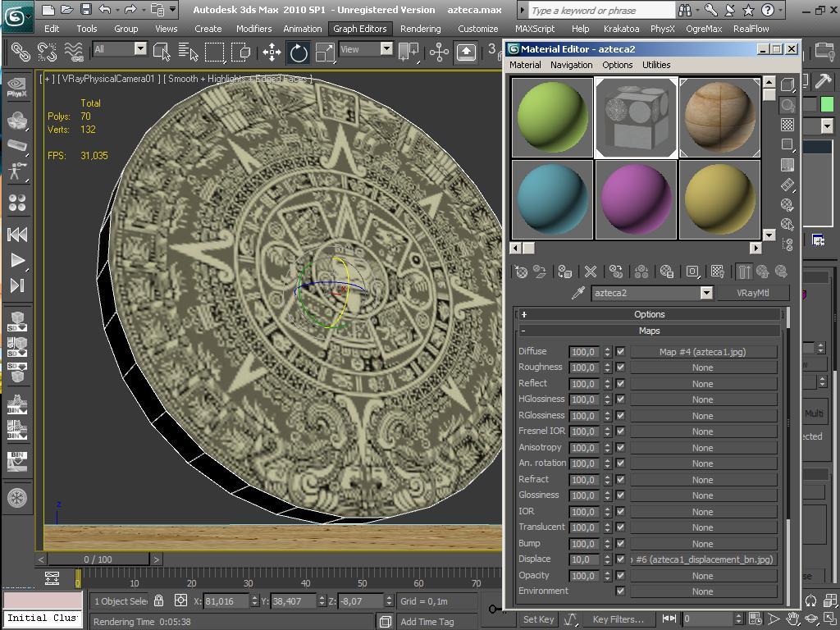Click the VRayMtl material type button
Screen dimensions: 840x630
point(752,293)
